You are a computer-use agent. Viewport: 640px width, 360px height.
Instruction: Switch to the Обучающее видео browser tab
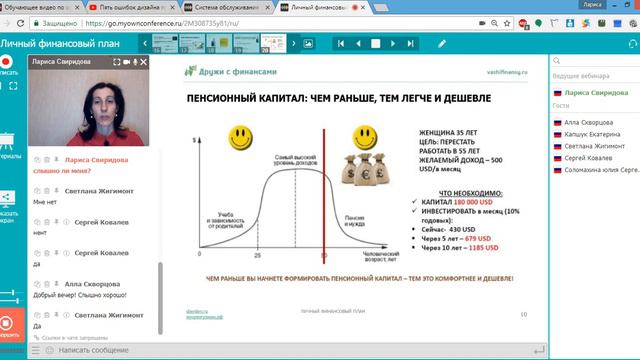(40, 7)
